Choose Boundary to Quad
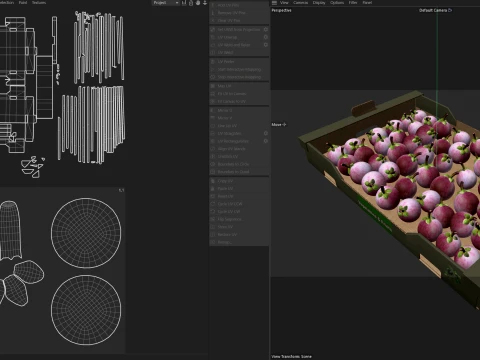This screenshot has height=360, width=480. click(x=239, y=172)
